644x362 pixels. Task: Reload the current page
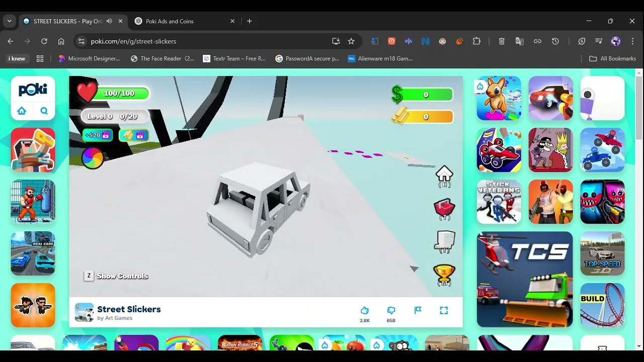44,41
